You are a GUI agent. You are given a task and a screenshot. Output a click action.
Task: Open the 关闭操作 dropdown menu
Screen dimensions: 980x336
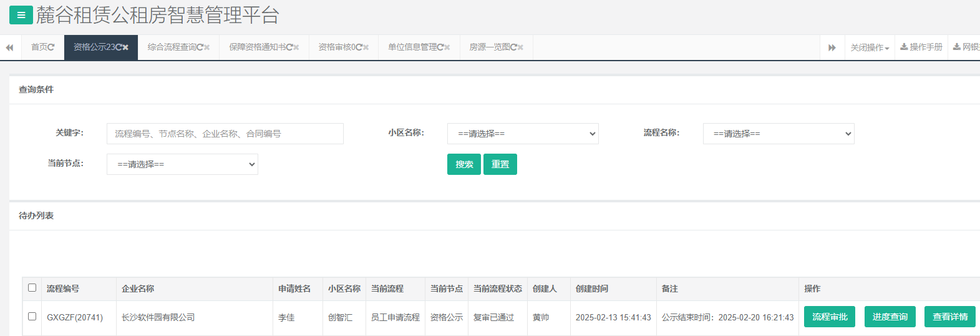tap(869, 47)
